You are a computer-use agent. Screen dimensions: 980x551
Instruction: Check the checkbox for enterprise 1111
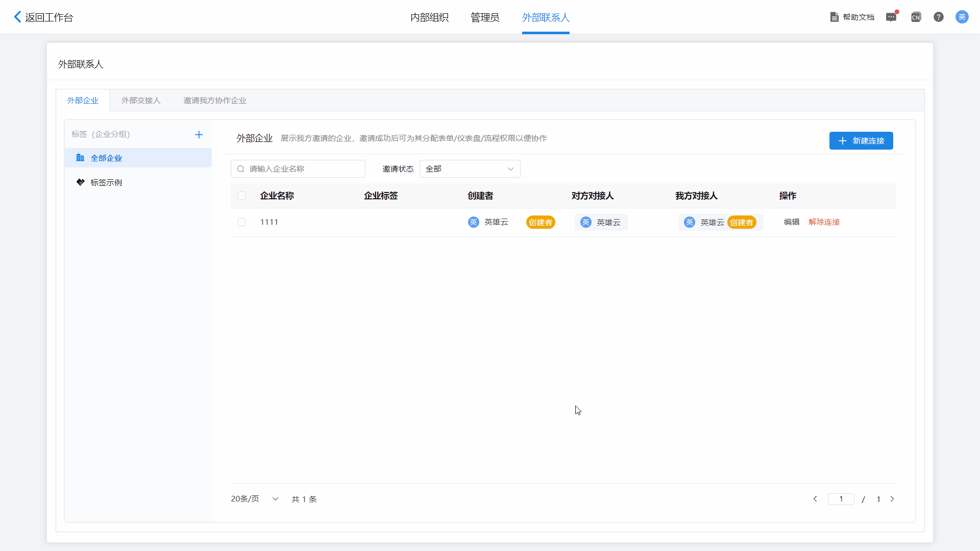point(242,222)
